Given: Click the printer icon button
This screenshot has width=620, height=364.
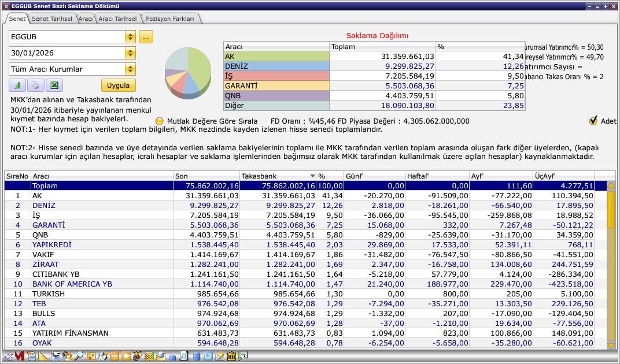Looking at the screenshot, I should coord(35,86).
